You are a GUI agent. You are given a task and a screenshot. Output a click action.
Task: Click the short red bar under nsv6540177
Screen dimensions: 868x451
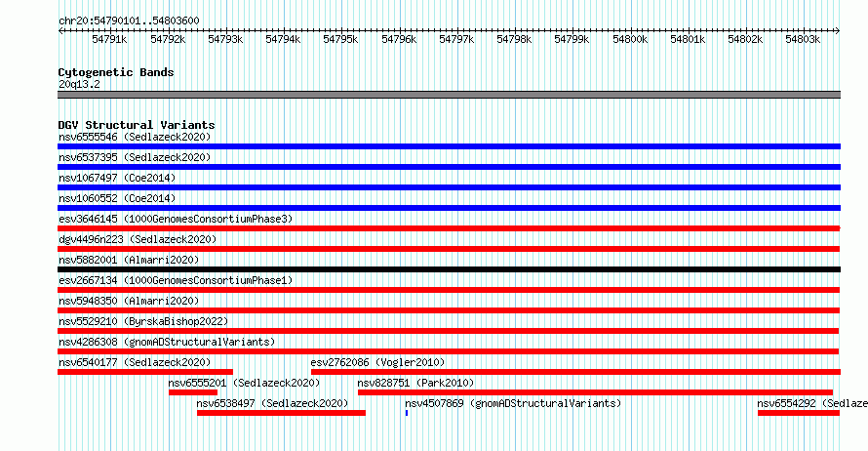pos(145,372)
